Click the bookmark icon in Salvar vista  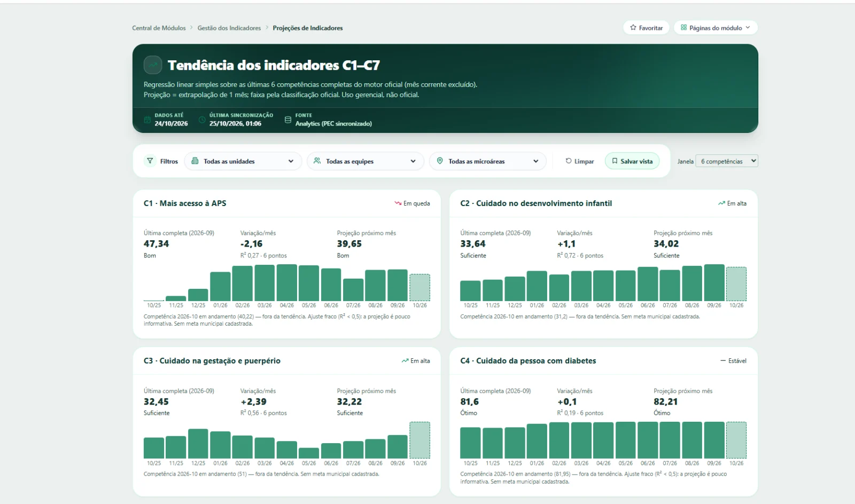tap(615, 161)
